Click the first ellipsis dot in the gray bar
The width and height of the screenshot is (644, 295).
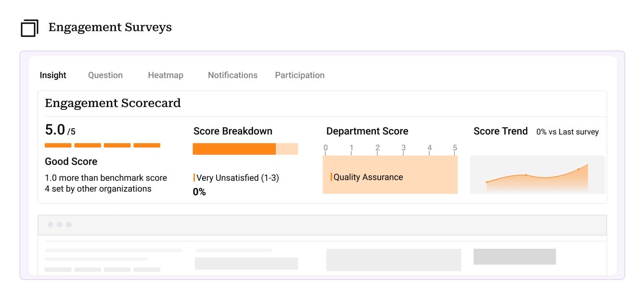tap(50, 225)
